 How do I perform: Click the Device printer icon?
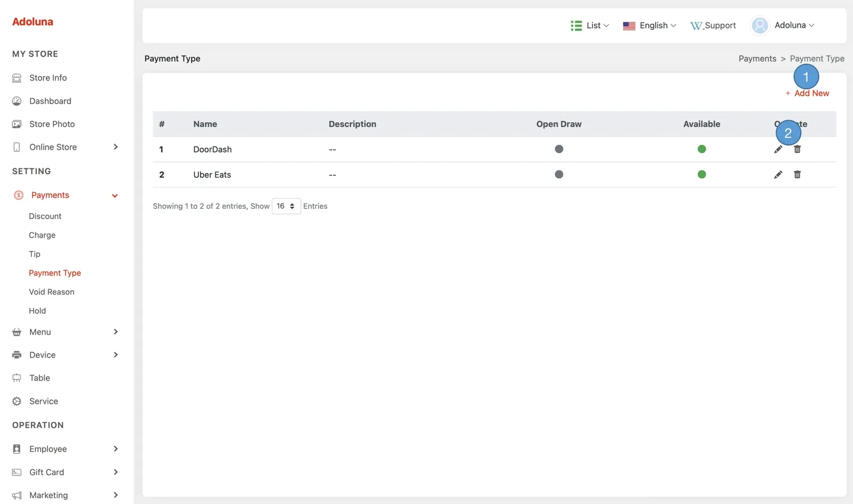coord(17,355)
